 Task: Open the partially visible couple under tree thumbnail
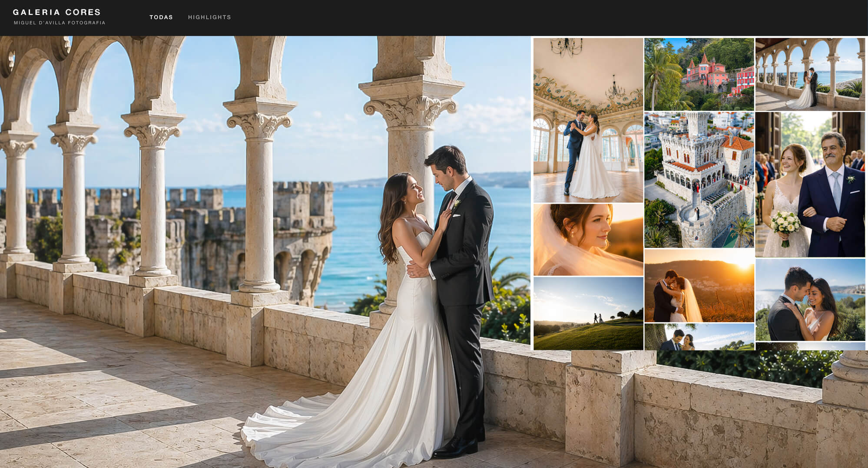(x=699, y=337)
